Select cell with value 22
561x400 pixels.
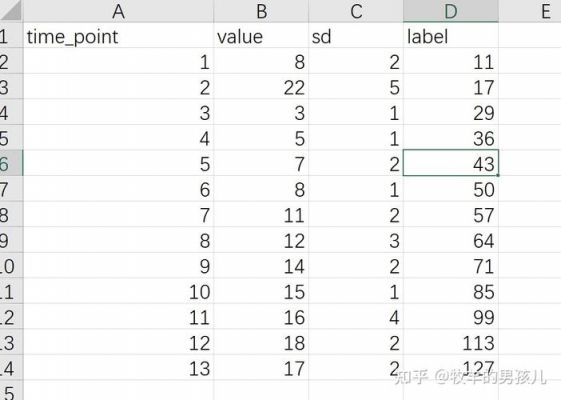tap(261, 87)
